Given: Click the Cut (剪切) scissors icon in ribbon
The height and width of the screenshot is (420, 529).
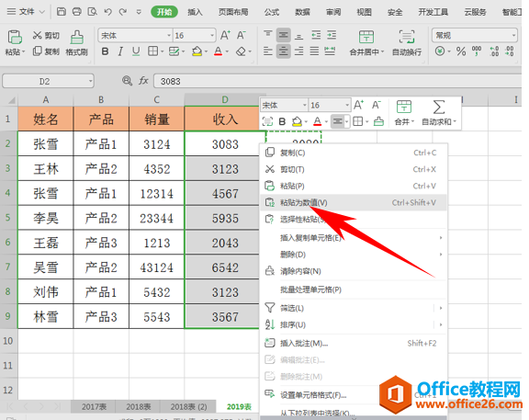Looking at the screenshot, I should [x=37, y=35].
